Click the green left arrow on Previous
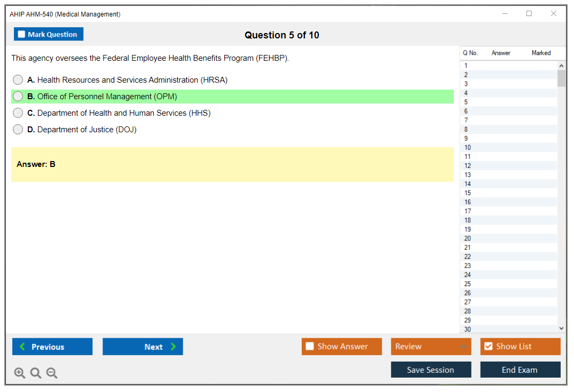The image size is (574, 392). pos(22,347)
